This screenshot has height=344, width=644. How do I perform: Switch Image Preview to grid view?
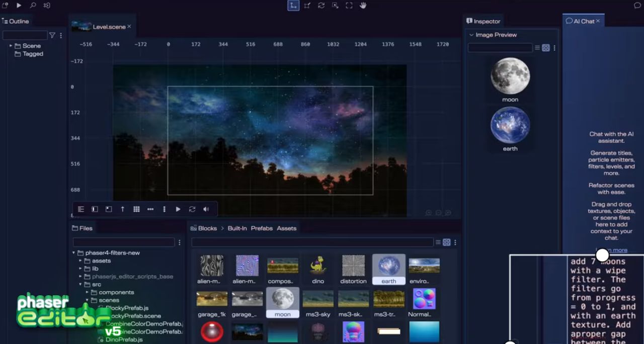545,48
